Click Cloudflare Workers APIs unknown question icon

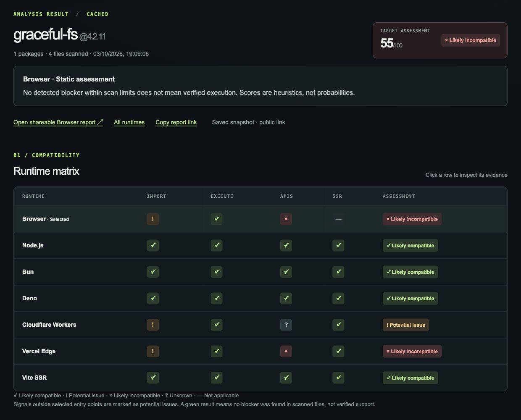tap(286, 325)
